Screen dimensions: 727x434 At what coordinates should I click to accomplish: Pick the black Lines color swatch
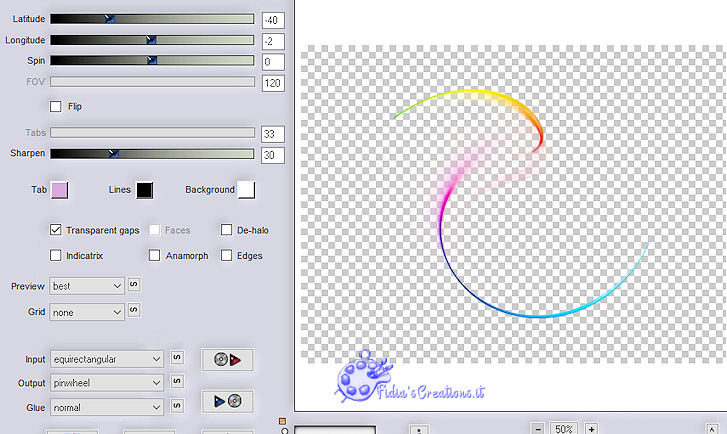click(144, 190)
